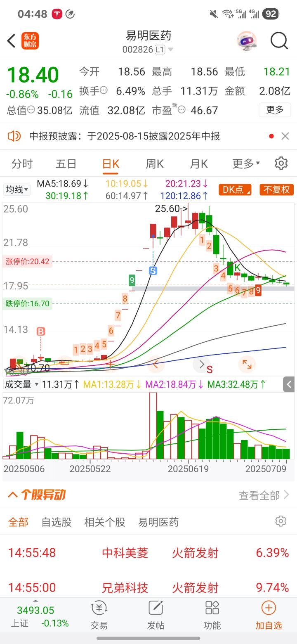Select the 相关个股 filter tab

[x=105, y=522]
